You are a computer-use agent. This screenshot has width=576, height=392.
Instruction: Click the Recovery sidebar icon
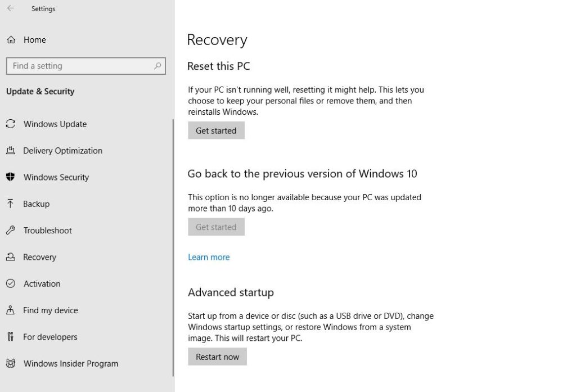[11, 257]
